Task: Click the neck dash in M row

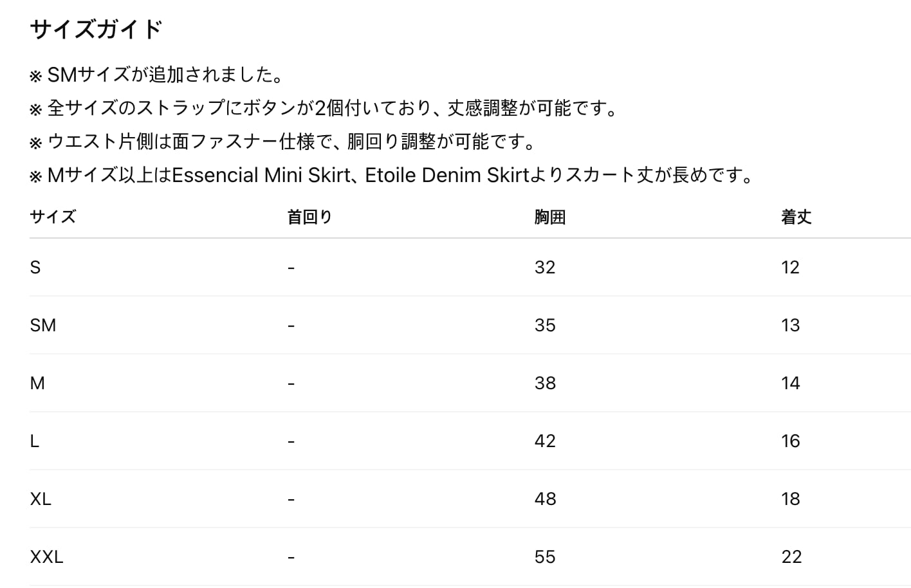Action: (291, 384)
